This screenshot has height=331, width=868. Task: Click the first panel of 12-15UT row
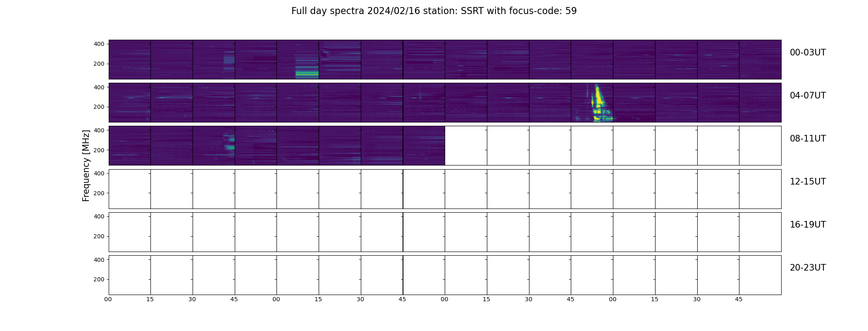tap(130, 189)
